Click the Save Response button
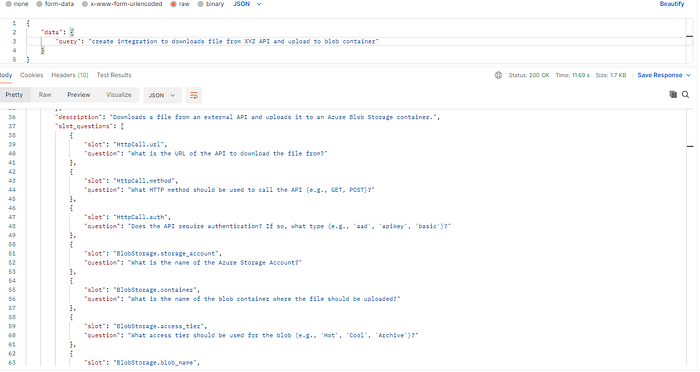Image resolution: width=700 pixels, height=372 pixels. 660,75
